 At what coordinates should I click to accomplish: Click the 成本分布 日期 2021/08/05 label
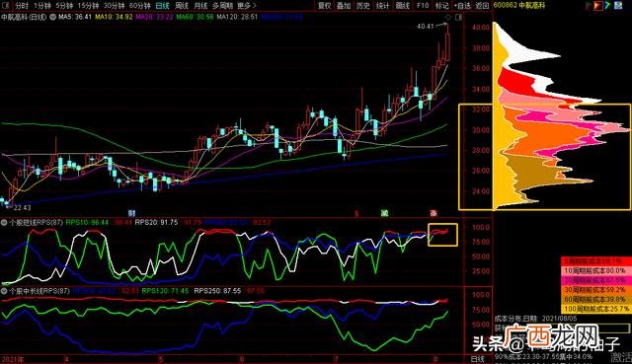coord(535,319)
